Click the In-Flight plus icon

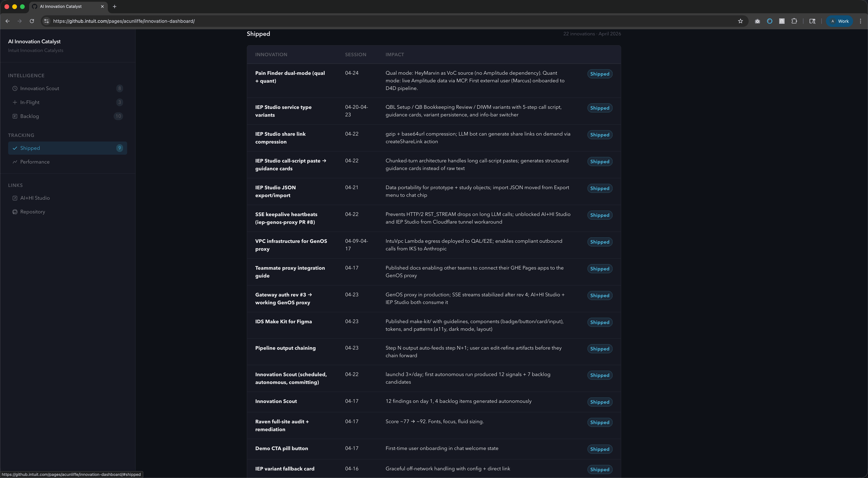point(15,102)
